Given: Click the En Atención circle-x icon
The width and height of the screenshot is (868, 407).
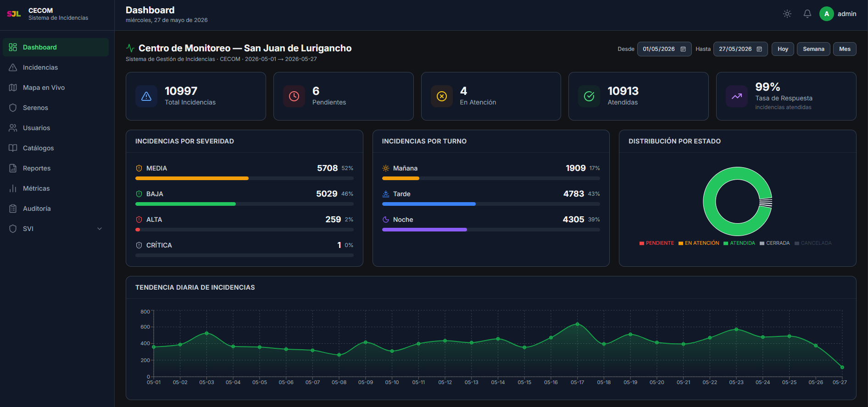Looking at the screenshot, I should [x=442, y=96].
